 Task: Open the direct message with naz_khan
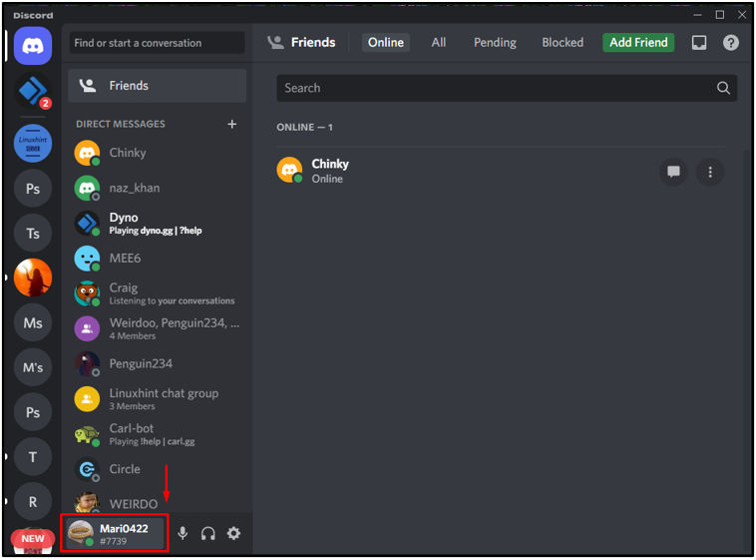pos(158,188)
